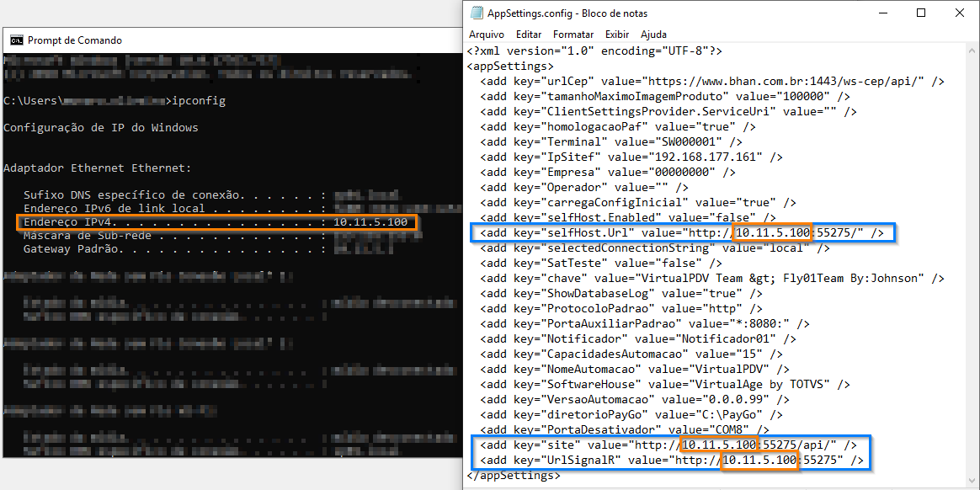Click the 'UrlSignalR' line
Screen dimensions: 980x490
point(672,461)
